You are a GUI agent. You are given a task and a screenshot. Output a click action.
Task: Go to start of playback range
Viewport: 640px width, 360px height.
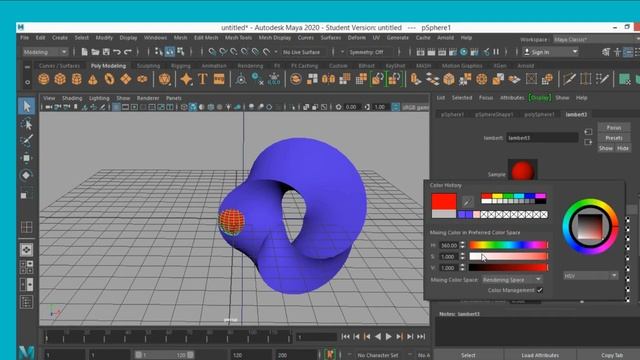[345, 337]
